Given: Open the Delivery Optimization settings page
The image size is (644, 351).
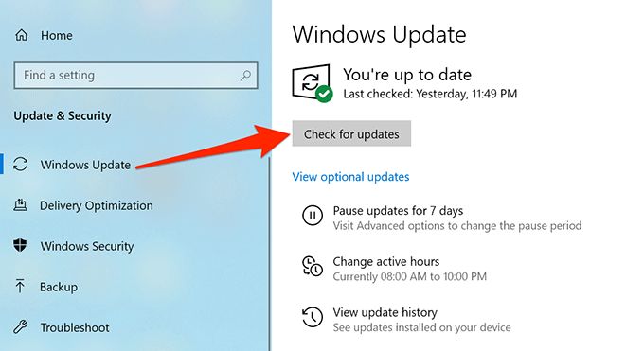Looking at the screenshot, I should coord(96,205).
